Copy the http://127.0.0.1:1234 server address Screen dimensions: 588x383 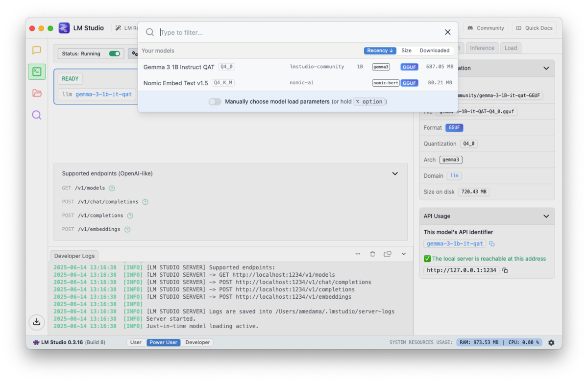(505, 270)
